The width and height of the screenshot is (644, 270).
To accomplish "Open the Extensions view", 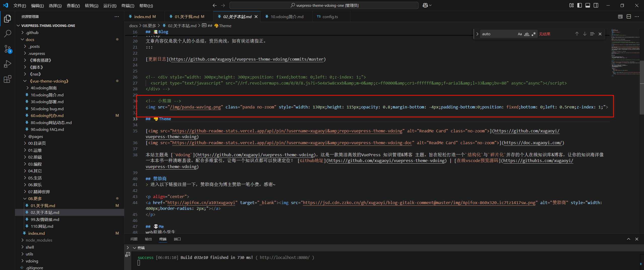I will pyautogui.click(x=8, y=79).
